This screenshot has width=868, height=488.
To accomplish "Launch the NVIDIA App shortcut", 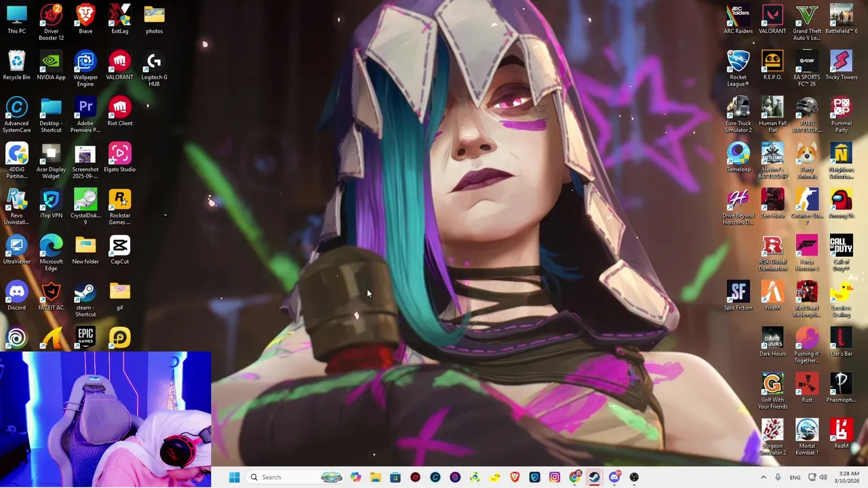I will click(x=51, y=66).
